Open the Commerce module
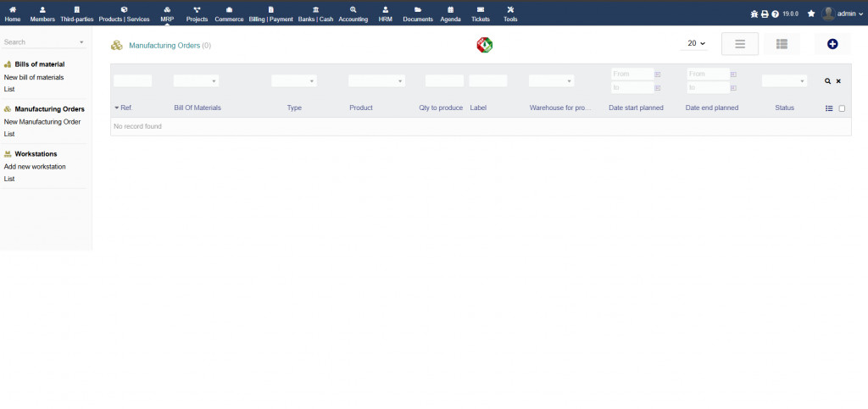This screenshot has width=868, height=409. (229, 14)
